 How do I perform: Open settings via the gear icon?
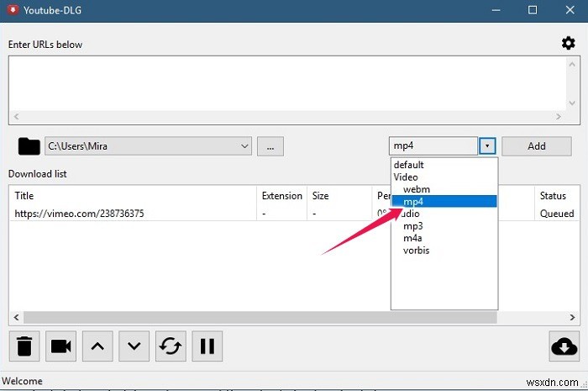pyautogui.click(x=568, y=44)
